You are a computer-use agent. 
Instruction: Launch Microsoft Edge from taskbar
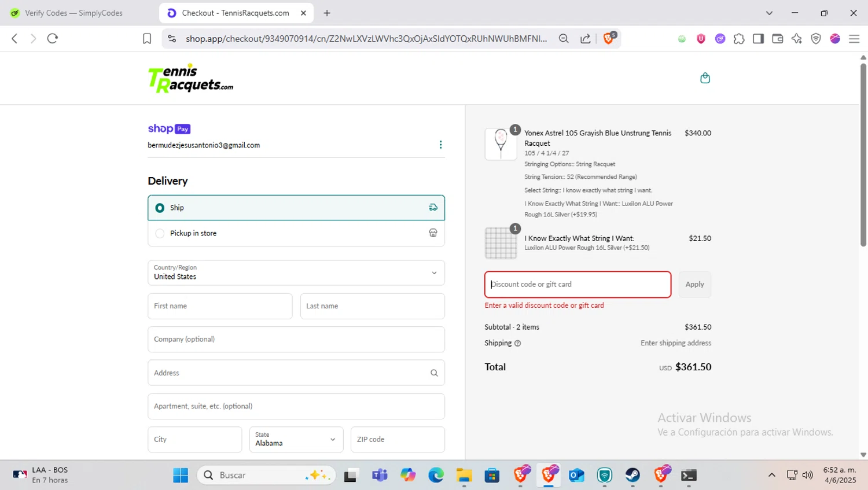pyautogui.click(x=436, y=475)
